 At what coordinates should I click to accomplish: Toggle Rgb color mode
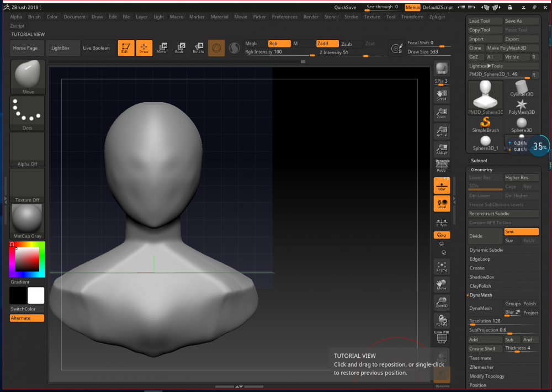[x=279, y=43]
